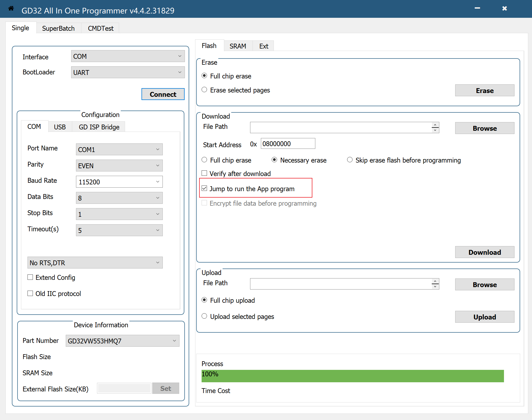
Task: Click Upload File Path up arrow
Action: point(435,281)
